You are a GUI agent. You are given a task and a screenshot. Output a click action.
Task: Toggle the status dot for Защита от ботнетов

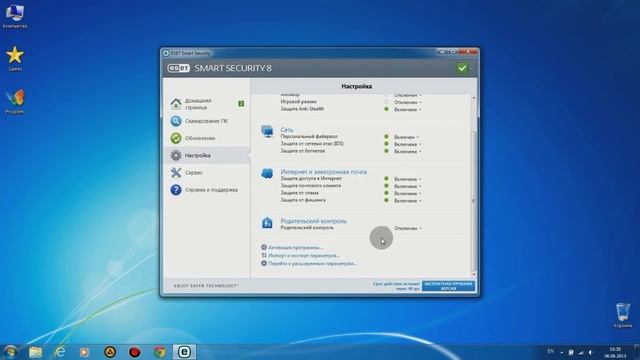point(386,151)
